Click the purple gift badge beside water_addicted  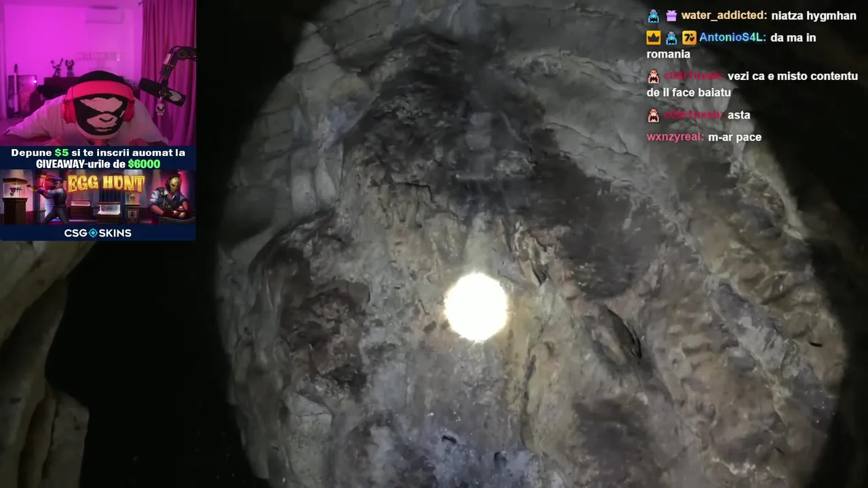[x=671, y=16]
